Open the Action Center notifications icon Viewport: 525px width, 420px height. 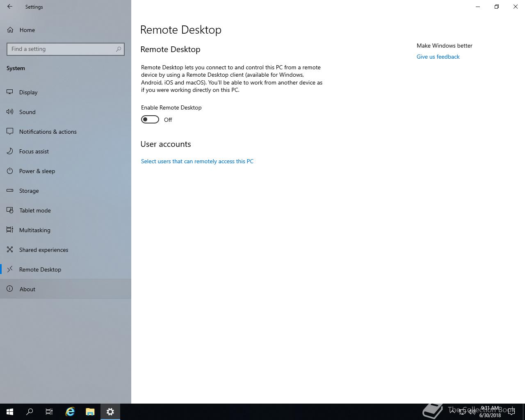[511, 412]
